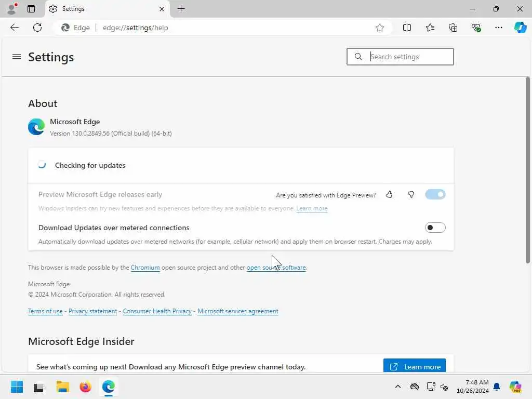532x399 pixels.
Task: Open Microsoft services agreement link
Action: tap(238, 311)
